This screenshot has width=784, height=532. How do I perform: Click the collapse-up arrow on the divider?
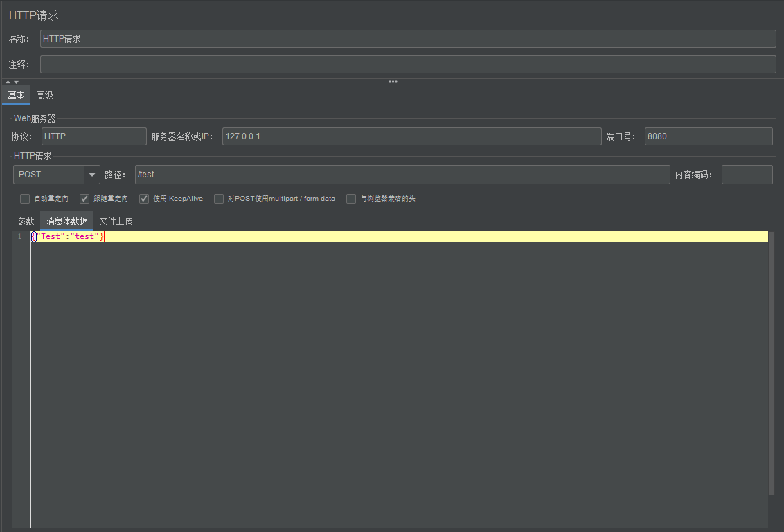point(8,82)
